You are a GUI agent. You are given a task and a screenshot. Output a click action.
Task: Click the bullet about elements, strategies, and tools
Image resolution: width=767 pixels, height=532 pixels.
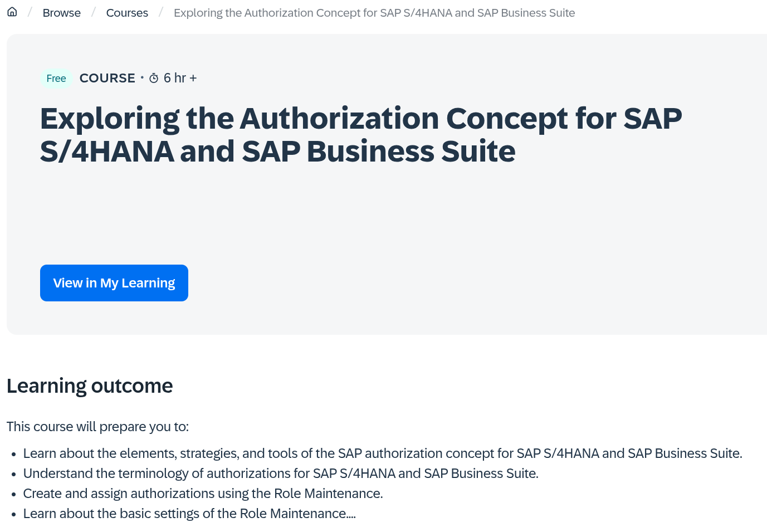pos(382,453)
